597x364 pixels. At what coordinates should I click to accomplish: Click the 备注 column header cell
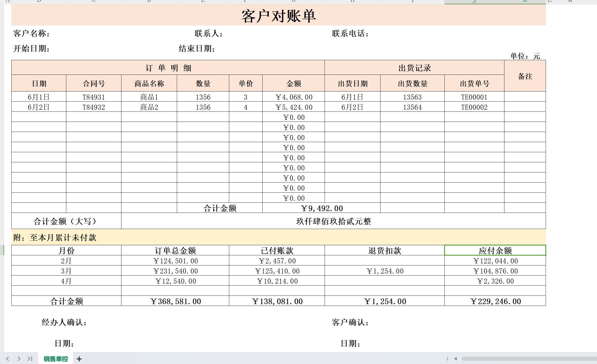point(525,76)
